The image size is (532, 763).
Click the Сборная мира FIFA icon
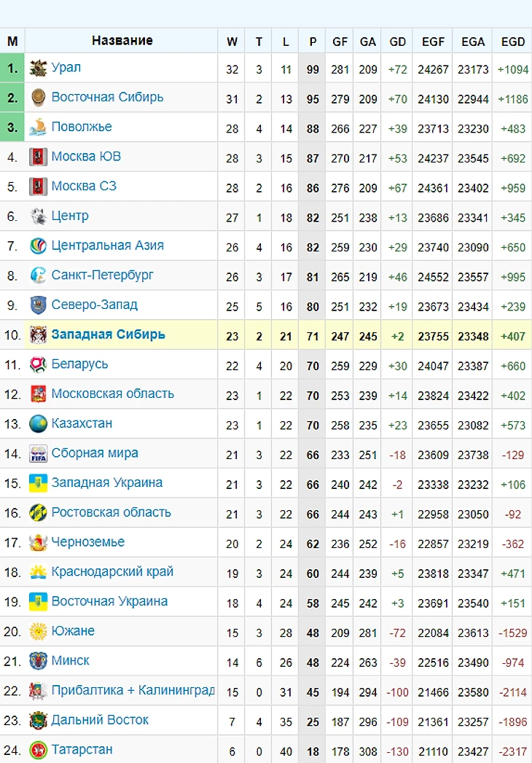(38, 453)
